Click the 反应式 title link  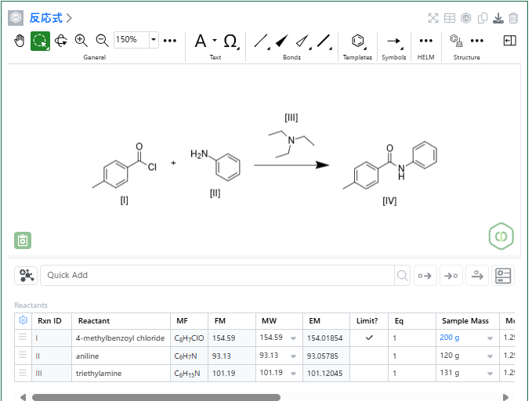pyautogui.click(x=46, y=18)
